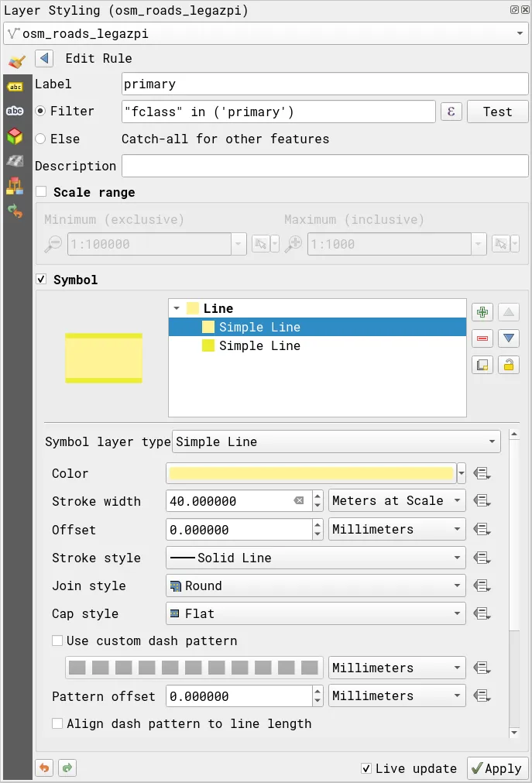Select the second Simple Line layer
The image size is (532, 783).
pyautogui.click(x=259, y=346)
